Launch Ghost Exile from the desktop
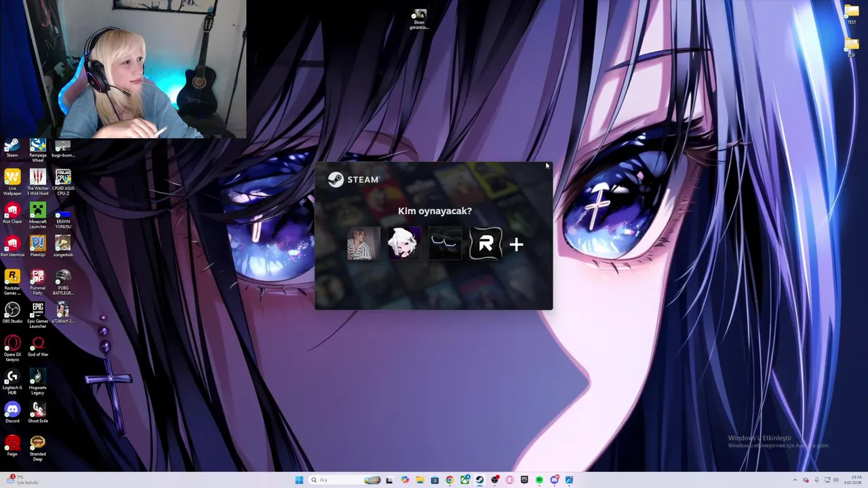868x488 pixels. click(x=38, y=413)
